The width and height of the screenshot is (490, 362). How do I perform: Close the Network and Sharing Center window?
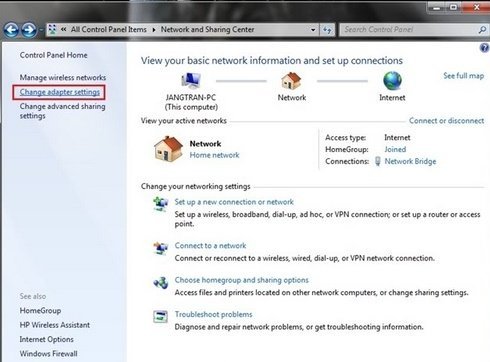tap(476, 7)
